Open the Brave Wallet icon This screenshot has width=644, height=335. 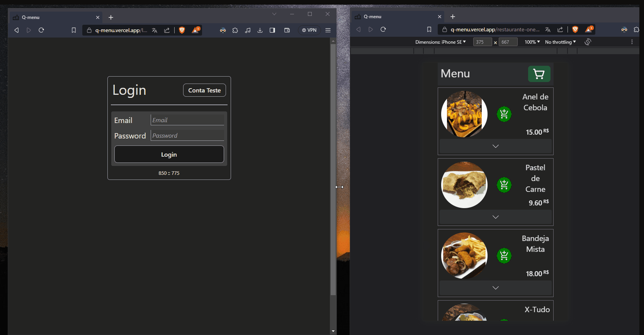click(287, 30)
